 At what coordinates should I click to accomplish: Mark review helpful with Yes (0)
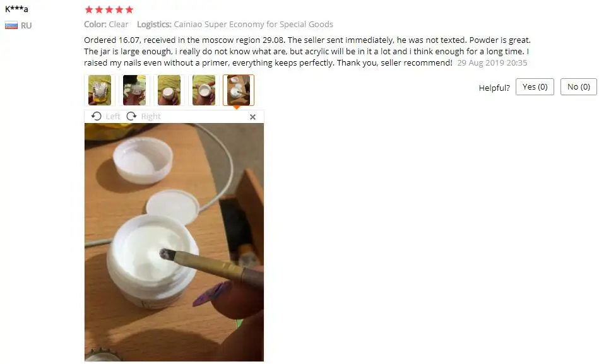click(535, 86)
